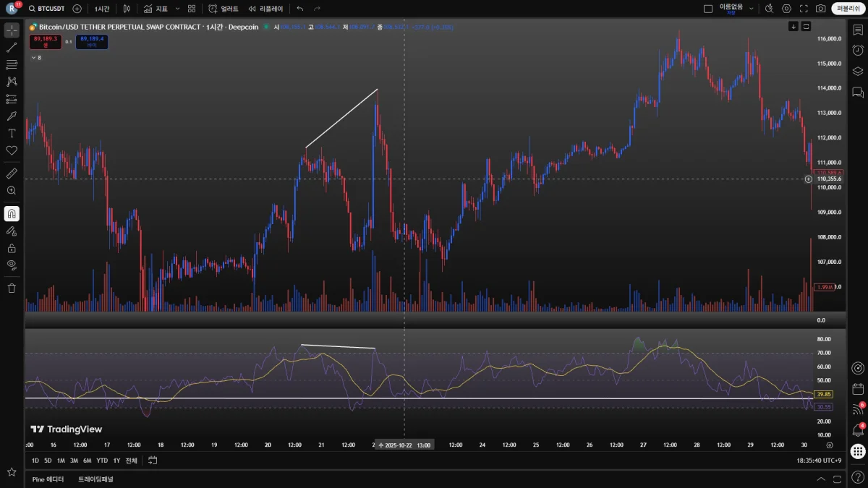The width and height of the screenshot is (868, 488).
Task: Expand the indicators dropdown arrow
Action: (177, 9)
